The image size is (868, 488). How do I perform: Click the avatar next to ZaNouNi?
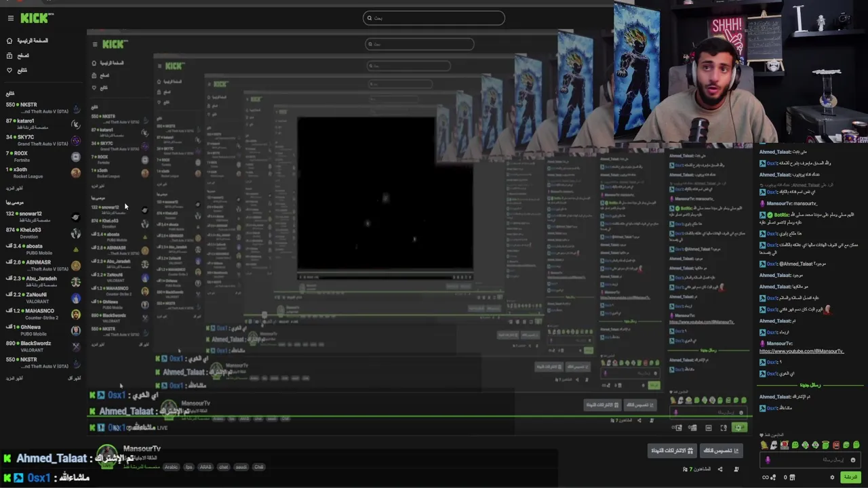point(76,298)
